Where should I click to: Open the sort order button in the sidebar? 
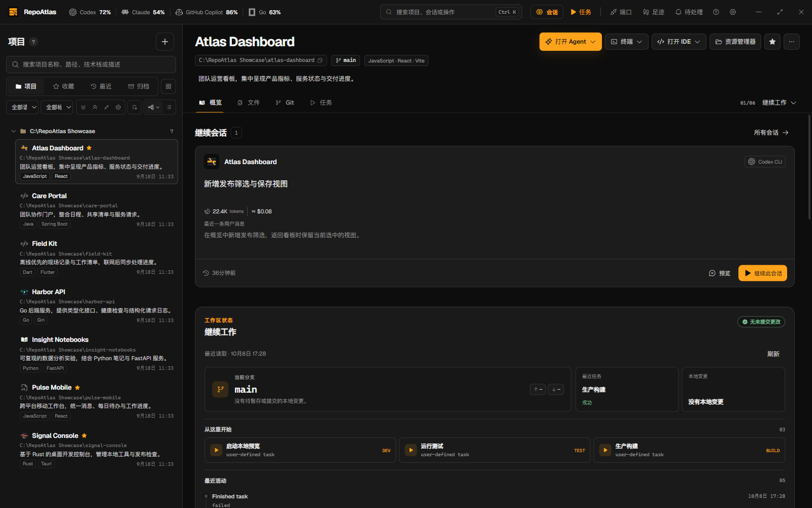click(x=134, y=107)
